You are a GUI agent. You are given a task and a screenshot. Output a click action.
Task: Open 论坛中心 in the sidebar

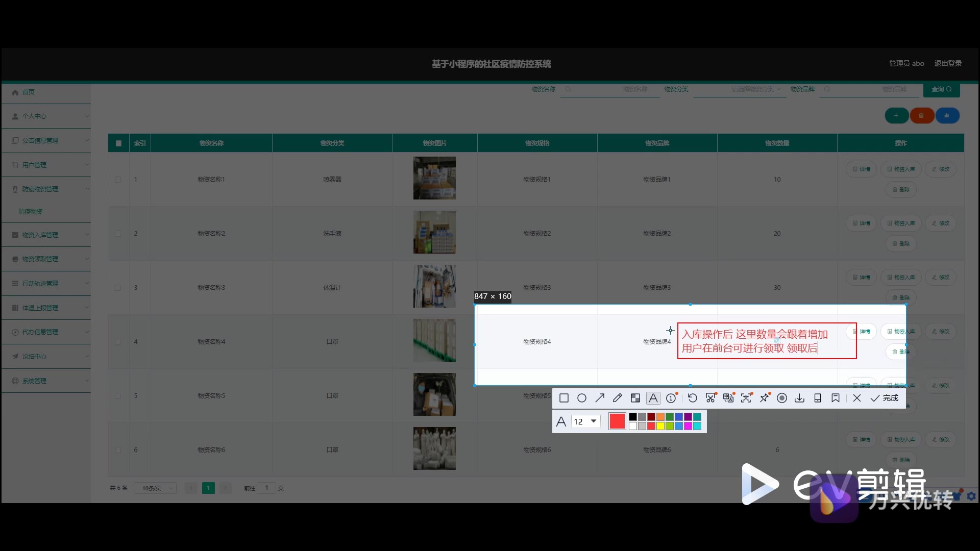click(46, 356)
